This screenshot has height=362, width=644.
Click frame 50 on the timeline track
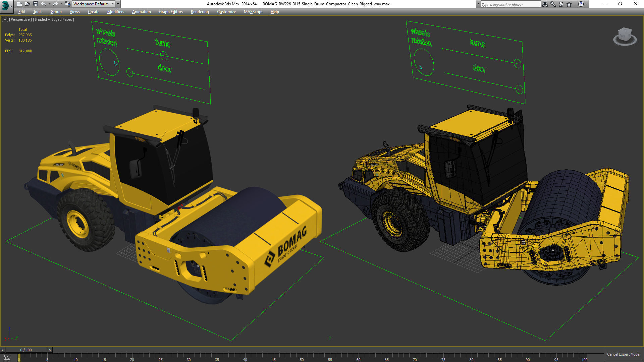pos(301,357)
